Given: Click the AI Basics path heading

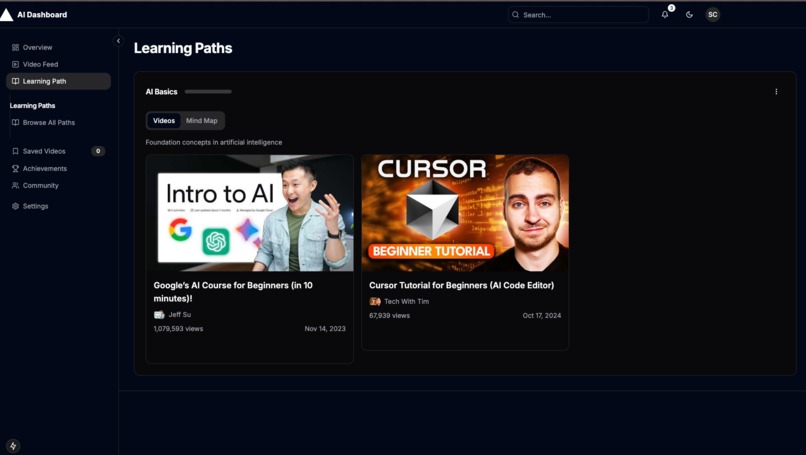Looking at the screenshot, I should [x=161, y=92].
